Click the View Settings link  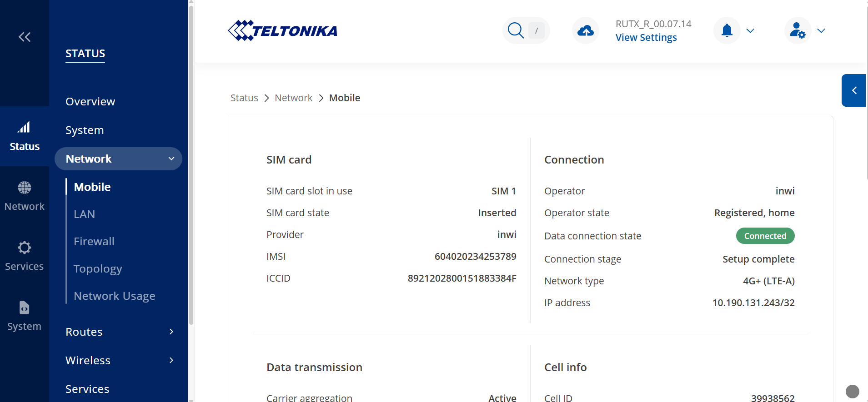[x=646, y=37]
